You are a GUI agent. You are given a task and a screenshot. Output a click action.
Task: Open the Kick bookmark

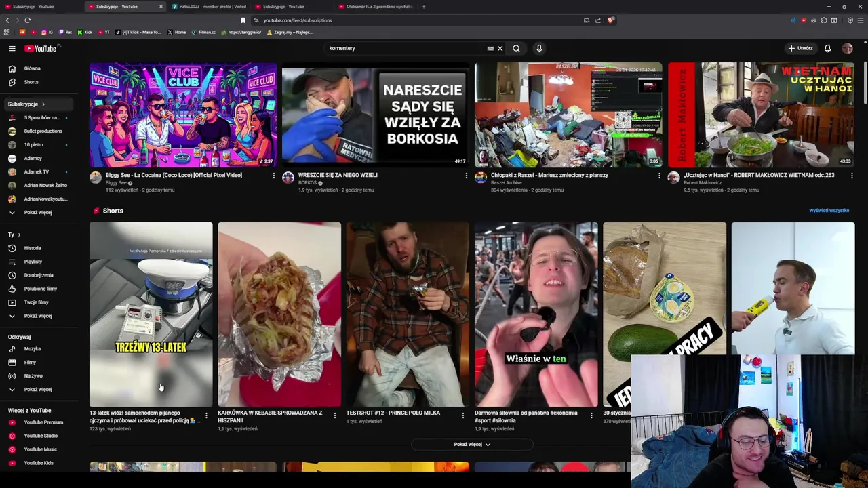pos(85,32)
